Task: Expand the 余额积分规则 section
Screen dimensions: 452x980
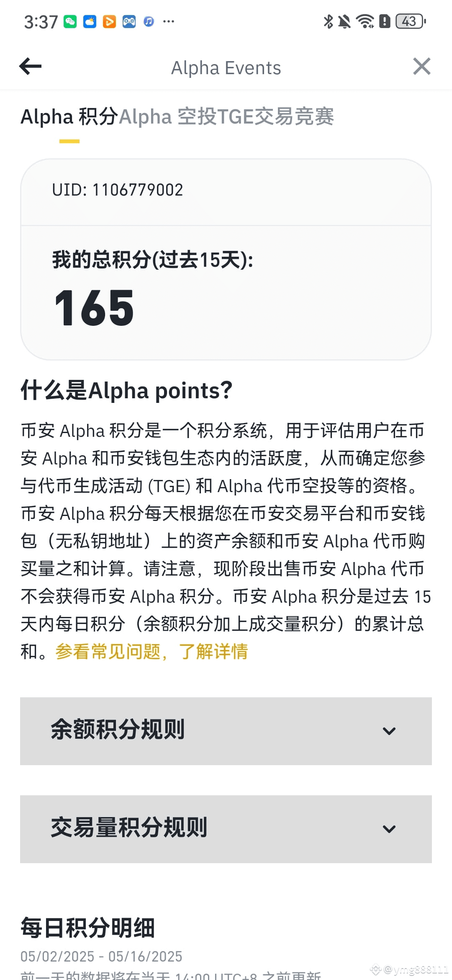Action: pos(226,731)
